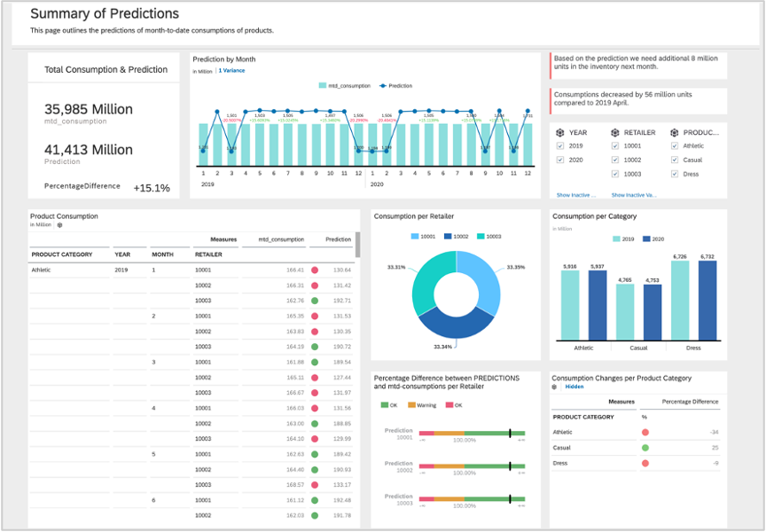The height and width of the screenshot is (532, 766).
Task: Toggle retailer 10003 checkbox
Action: [x=615, y=174]
